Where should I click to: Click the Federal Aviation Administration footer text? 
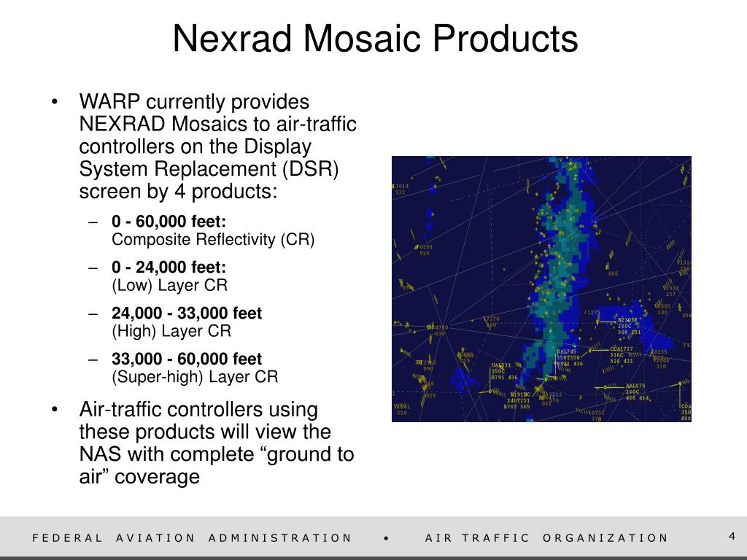coord(192,537)
